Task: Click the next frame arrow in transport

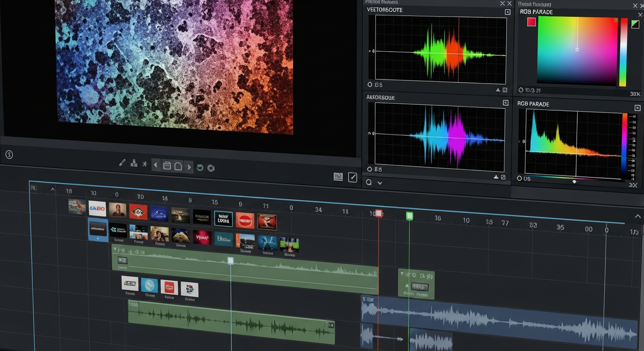Action: 189,167
